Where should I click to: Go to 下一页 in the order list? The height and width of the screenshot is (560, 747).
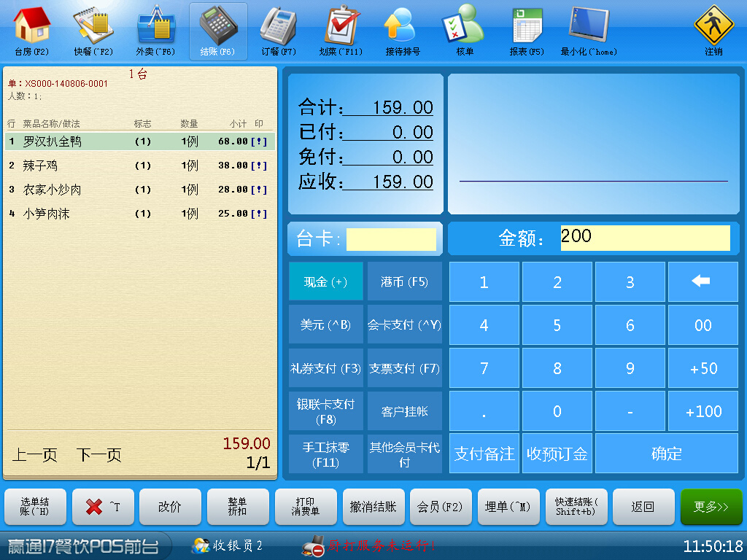point(98,455)
